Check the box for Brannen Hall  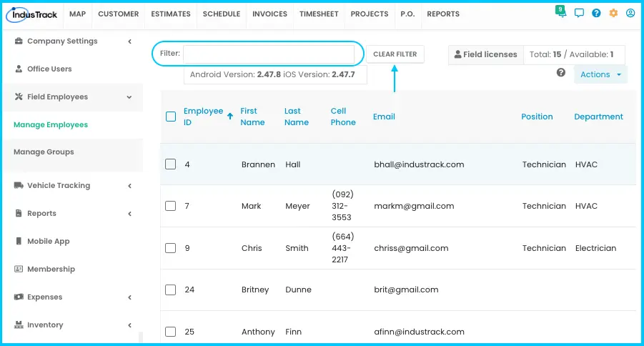pyautogui.click(x=170, y=164)
